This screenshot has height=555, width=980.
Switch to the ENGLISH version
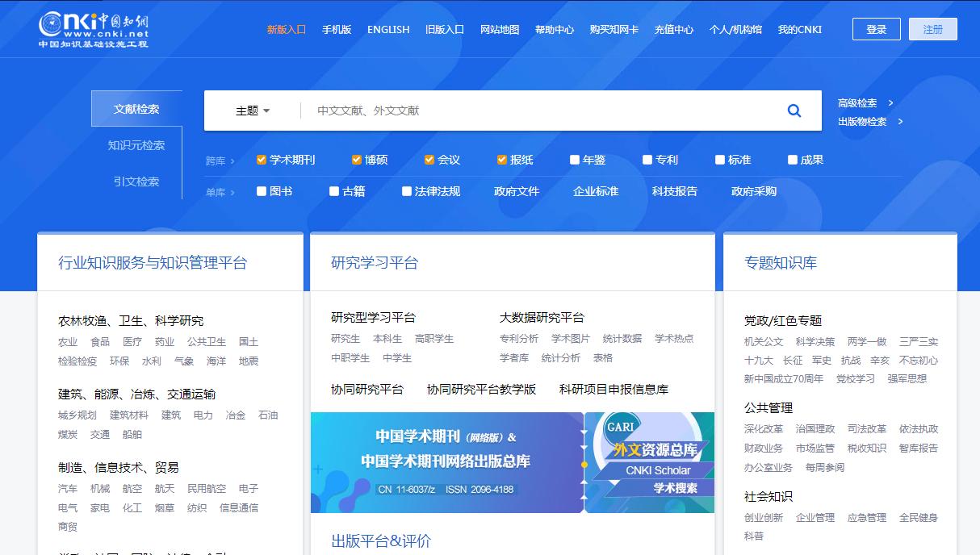point(388,29)
